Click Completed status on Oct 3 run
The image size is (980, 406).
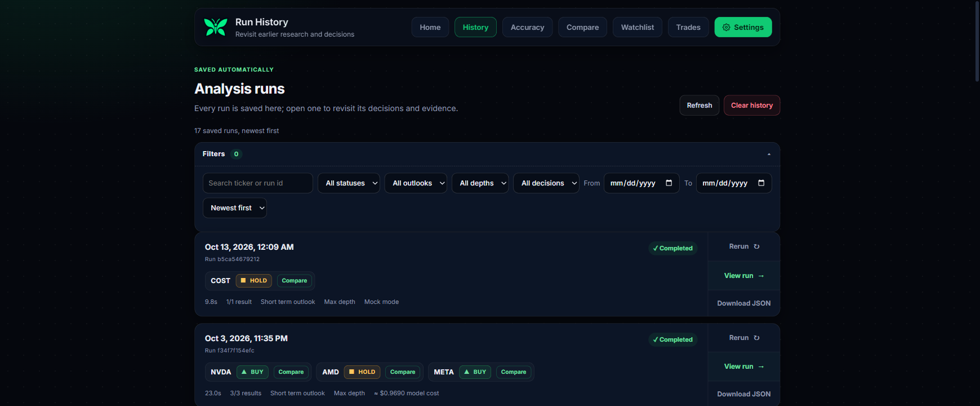click(673, 339)
